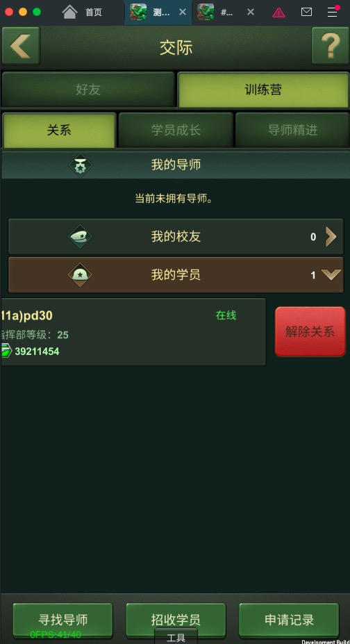Click the back arrow icon
This screenshot has width=350, height=644.
(x=21, y=46)
